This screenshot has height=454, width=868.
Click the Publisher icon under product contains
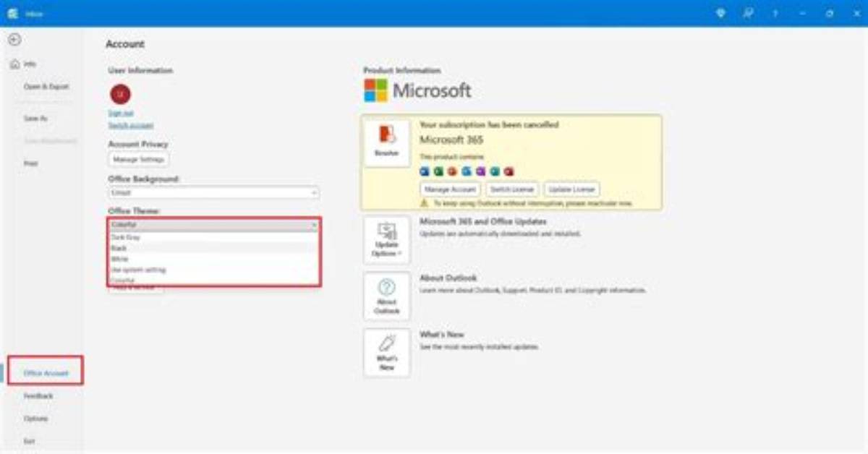coord(495,171)
